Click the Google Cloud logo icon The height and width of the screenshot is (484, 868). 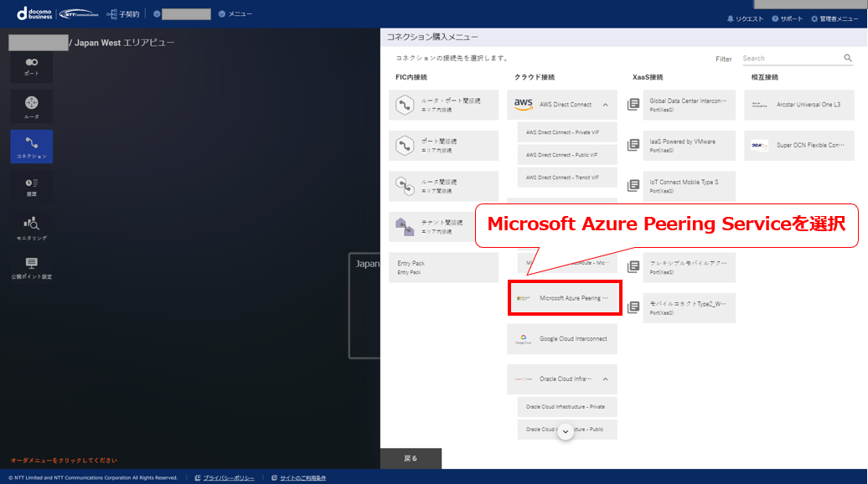pyautogui.click(x=523, y=339)
